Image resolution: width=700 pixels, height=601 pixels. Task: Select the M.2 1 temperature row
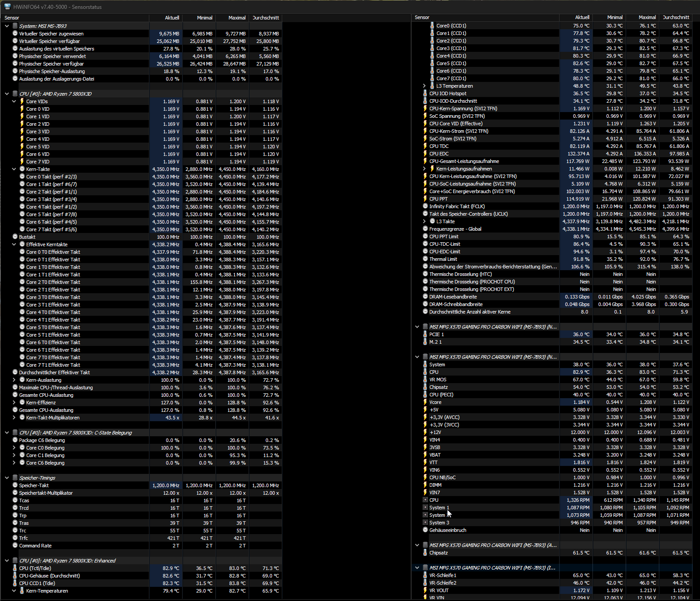552,342
